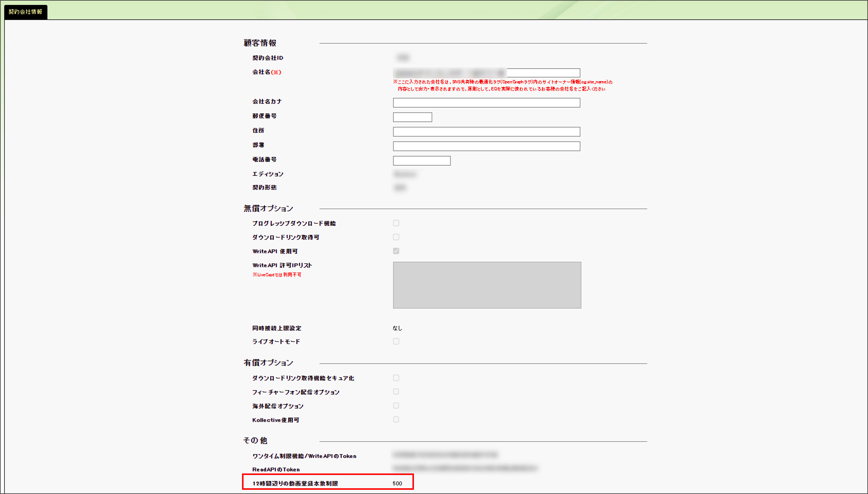Image resolution: width=868 pixels, height=494 pixels.
Task: Toggle the WriteAPI 使用可 checkbox
Action: [x=396, y=251]
